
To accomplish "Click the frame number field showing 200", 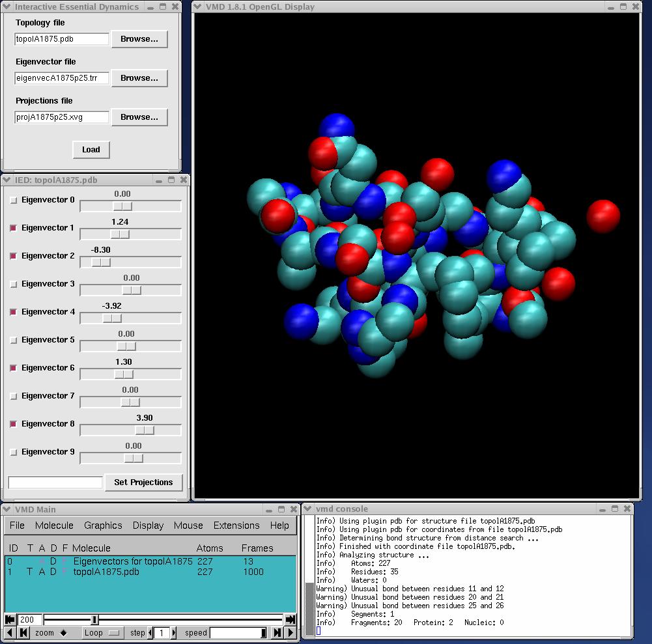I will 27,619.
